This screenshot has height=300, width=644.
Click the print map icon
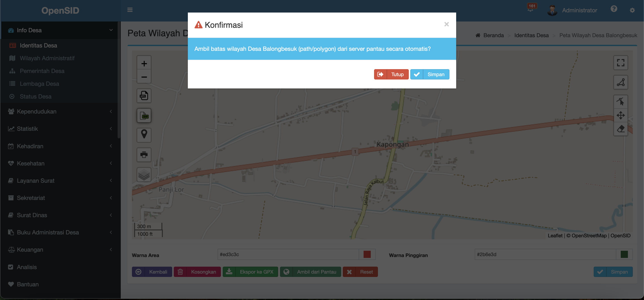point(144,155)
